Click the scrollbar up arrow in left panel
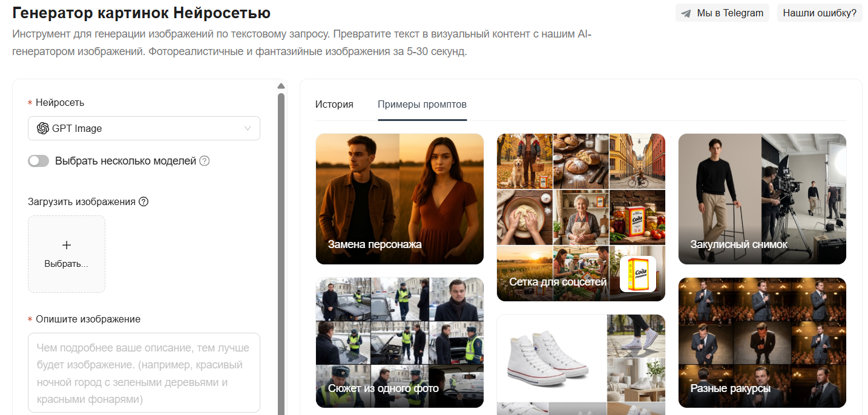 click(281, 86)
